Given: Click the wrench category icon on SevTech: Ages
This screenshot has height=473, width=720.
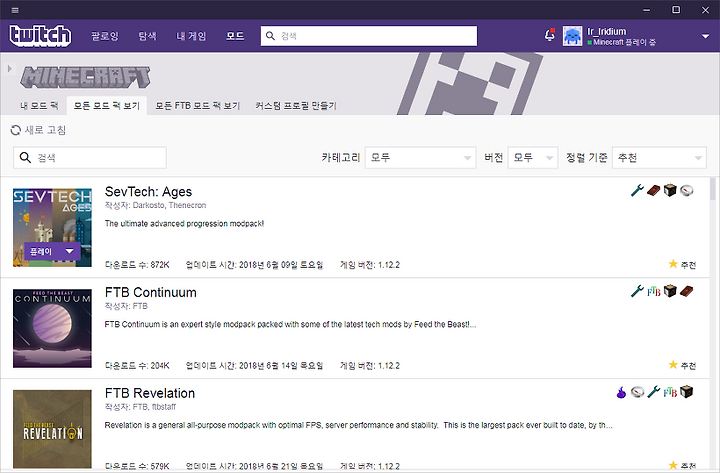Looking at the screenshot, I should 637,190.
